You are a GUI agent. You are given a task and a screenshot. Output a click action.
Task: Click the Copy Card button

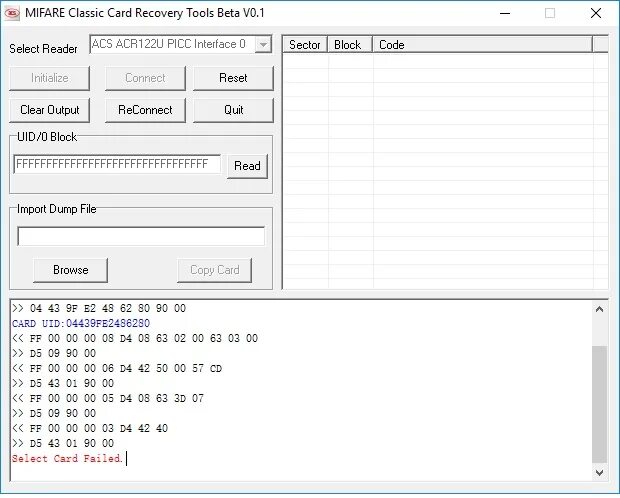pyautogui.click(x=214, y=270)
